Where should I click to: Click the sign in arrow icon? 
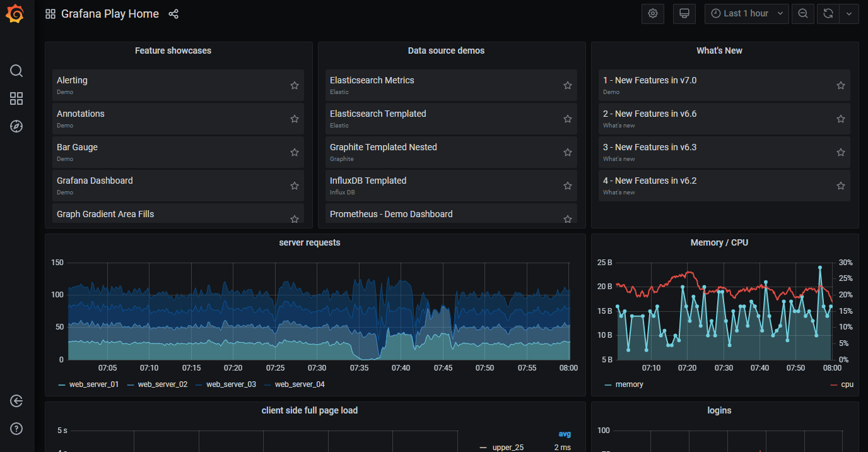pyautogui.click(x=16, y=401)
